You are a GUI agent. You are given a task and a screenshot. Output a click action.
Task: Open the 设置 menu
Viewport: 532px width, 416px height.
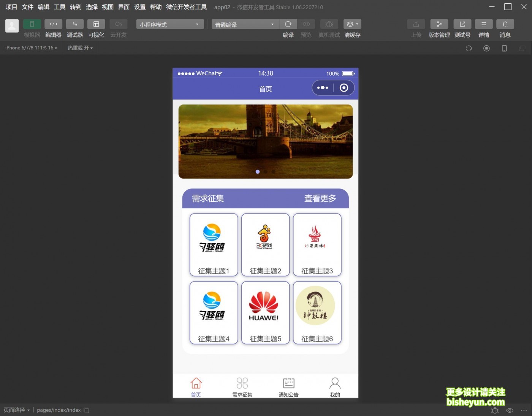tap(139, 7)
